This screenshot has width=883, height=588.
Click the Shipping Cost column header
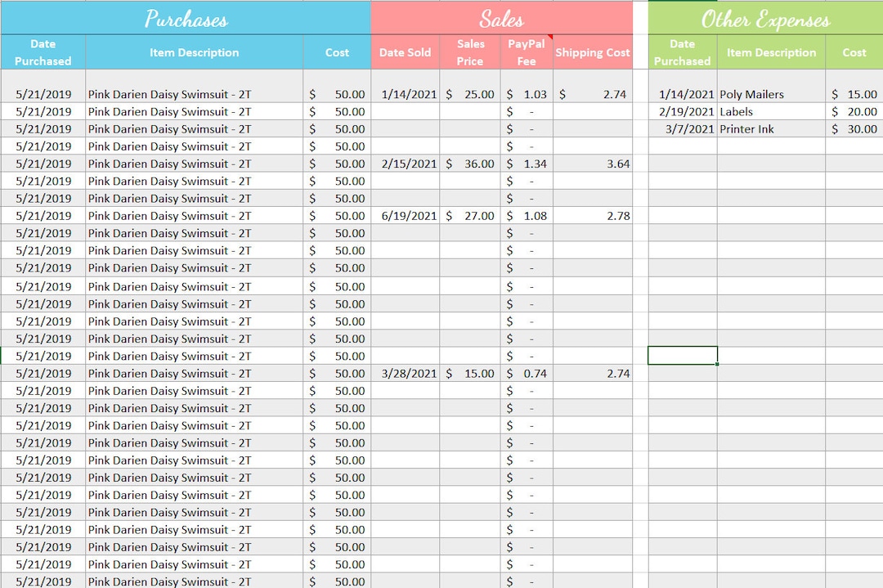[x=593, y=52]
